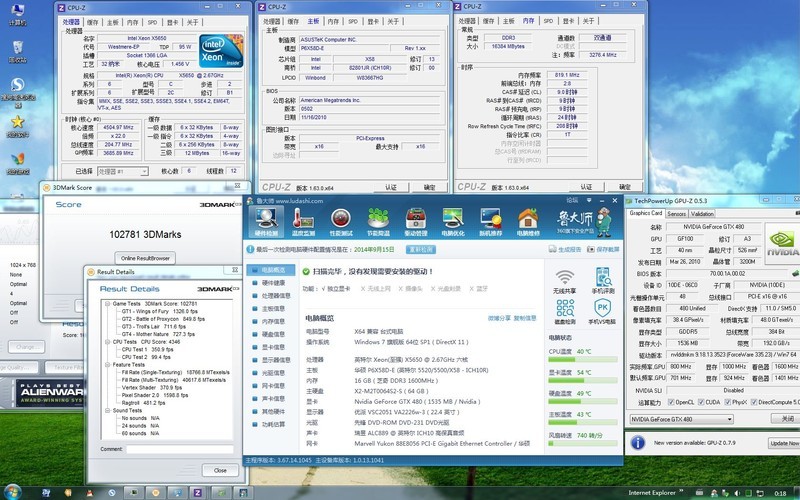Click GT1 - Wings of Fury result row
The width and height of the screenshot is (800, 500).
point(156,311)
